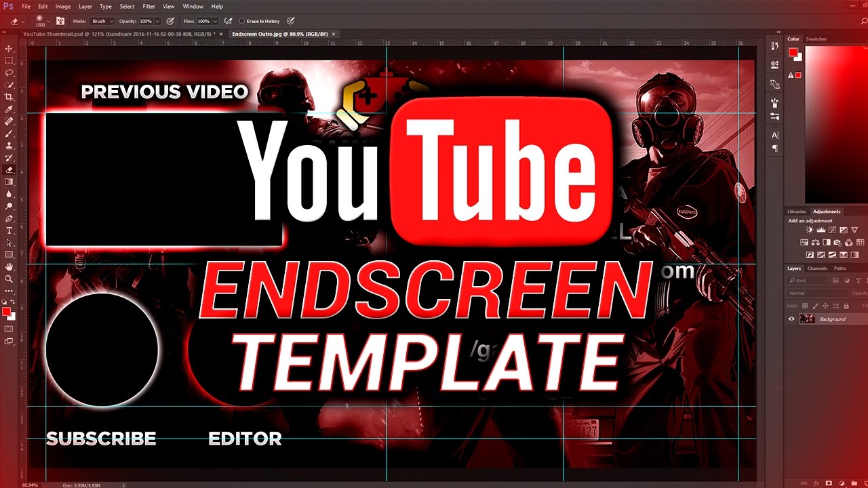
Task: Switch to the Swatches tab
Action: [x=816, y=39]
